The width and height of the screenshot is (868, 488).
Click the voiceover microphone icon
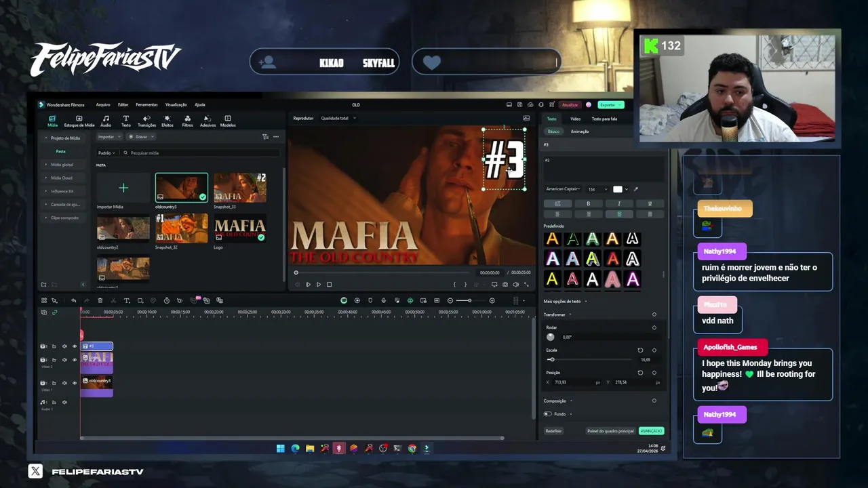tap(383, 300)
